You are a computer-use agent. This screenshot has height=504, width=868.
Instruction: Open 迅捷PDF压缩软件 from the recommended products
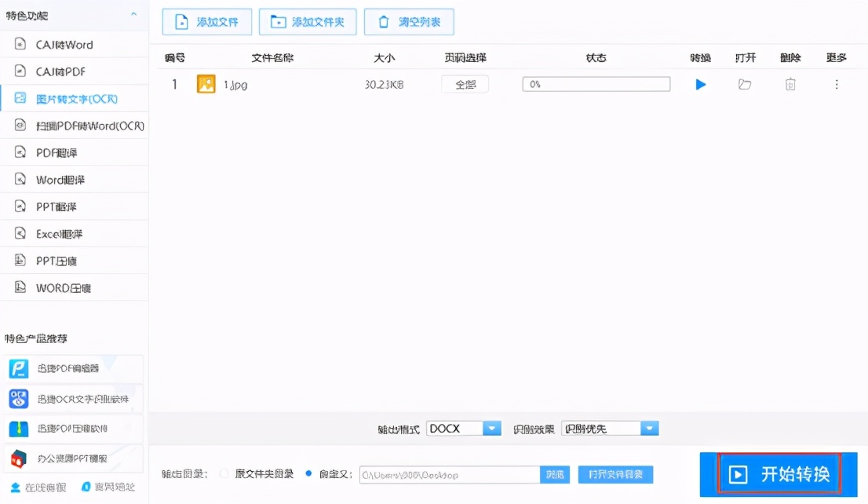(75, 429)
